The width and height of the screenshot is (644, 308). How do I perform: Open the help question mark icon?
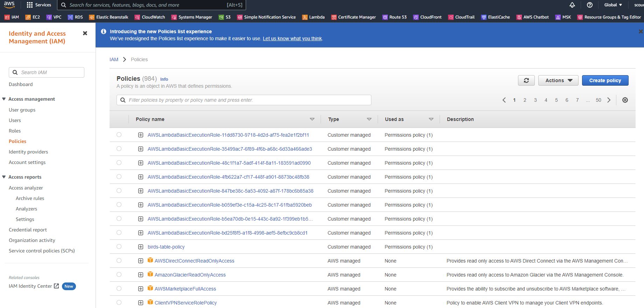pos(590,5)
